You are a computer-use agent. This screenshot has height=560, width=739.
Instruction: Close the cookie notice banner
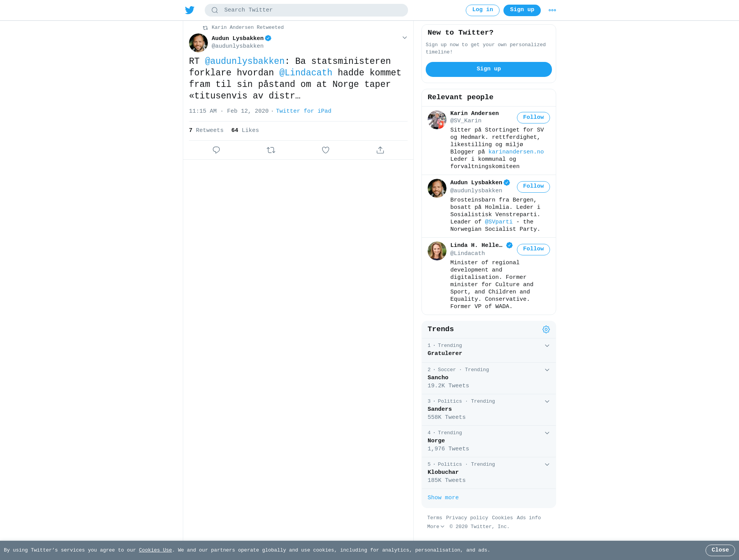pyautogui.click(x=720, y=550)
